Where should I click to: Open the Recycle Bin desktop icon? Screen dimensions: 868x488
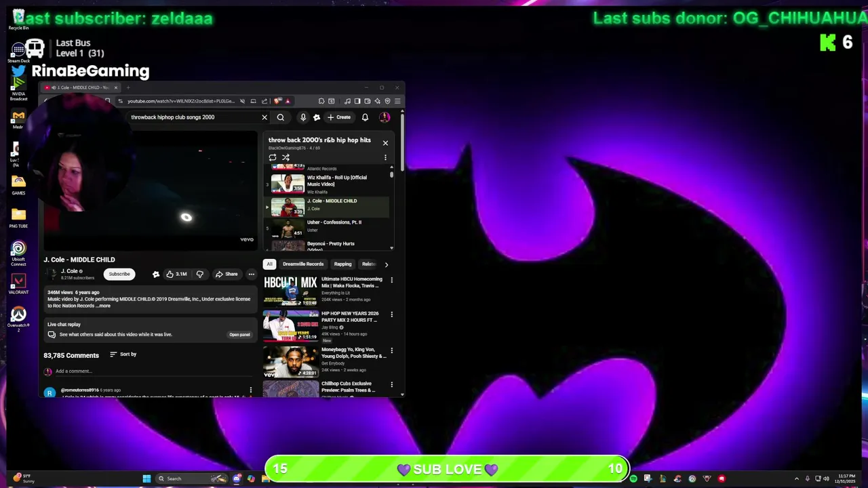click(18, 19)
